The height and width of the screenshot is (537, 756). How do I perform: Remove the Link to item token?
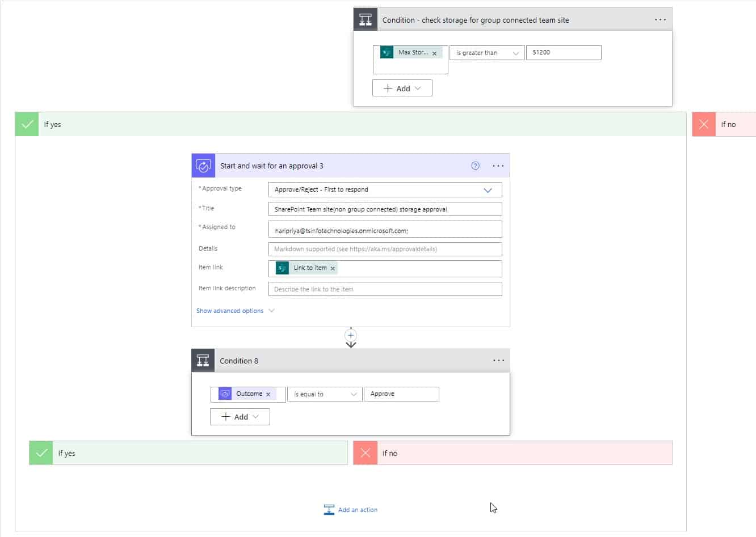[333, 268]
